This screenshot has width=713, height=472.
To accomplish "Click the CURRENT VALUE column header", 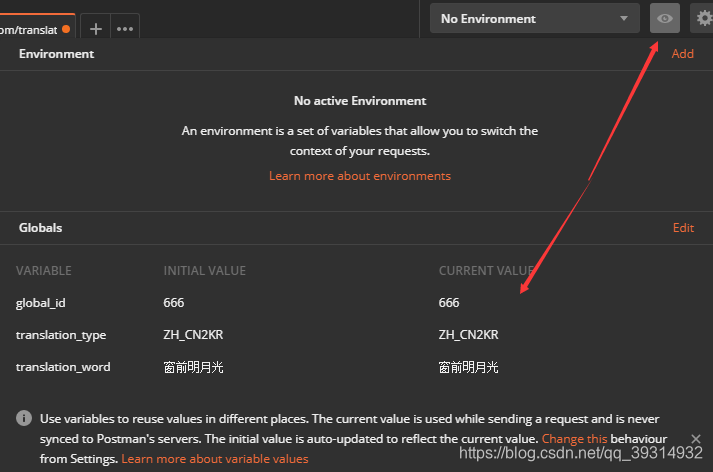I will point(486,271).
